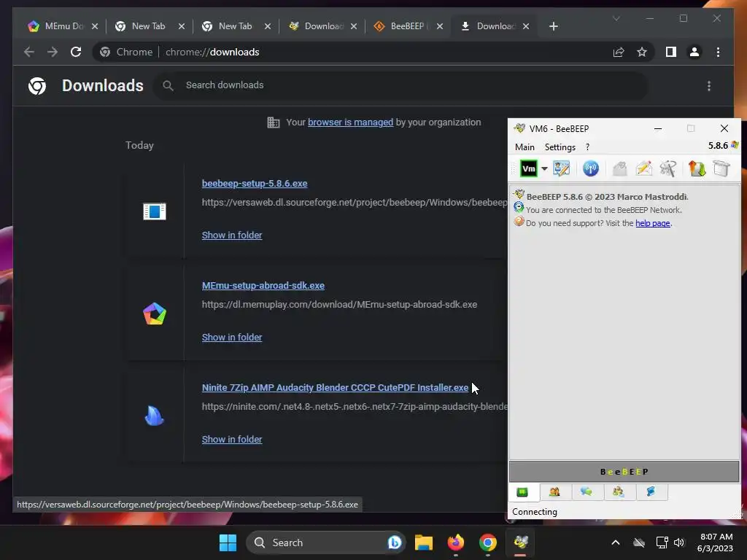Click the gray box icon in BeeBEEP toolbar
Viewport: 747px width, 560px height.
pos(721,168)
